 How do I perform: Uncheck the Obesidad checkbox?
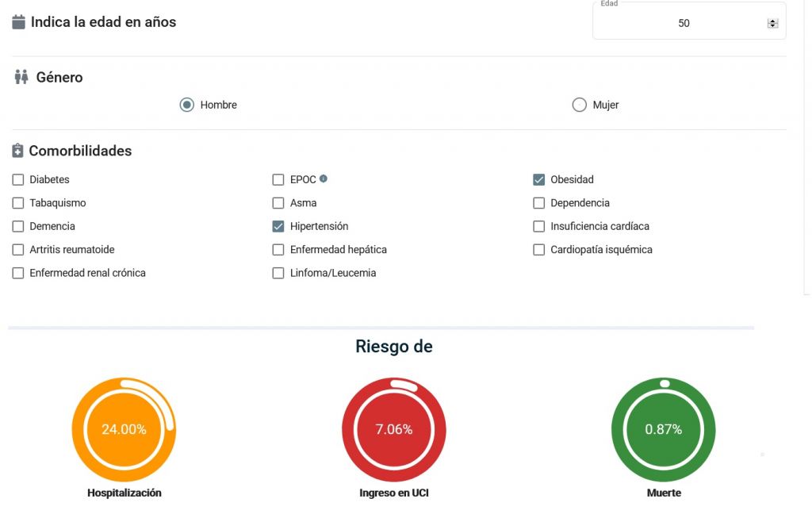click(539, 180)
